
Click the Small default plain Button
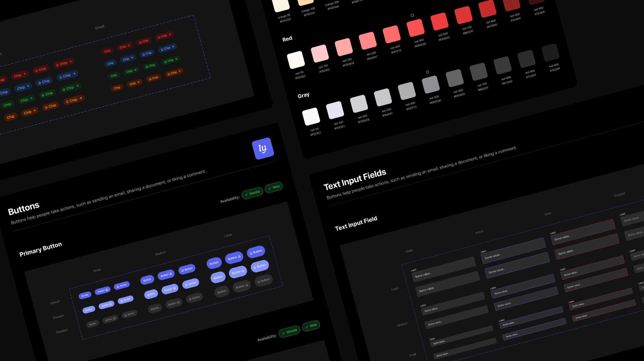pyautogui.click(x=85, y=296)
